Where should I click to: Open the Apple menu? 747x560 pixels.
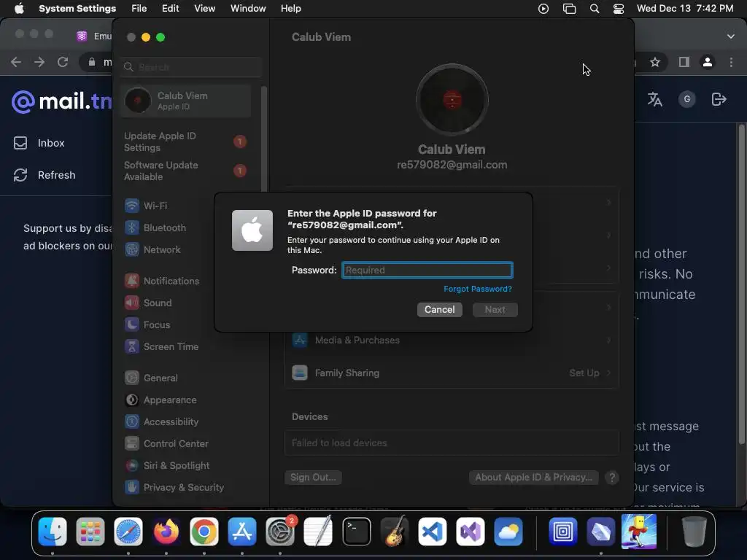pyautogui.click(x=19, y=9)
